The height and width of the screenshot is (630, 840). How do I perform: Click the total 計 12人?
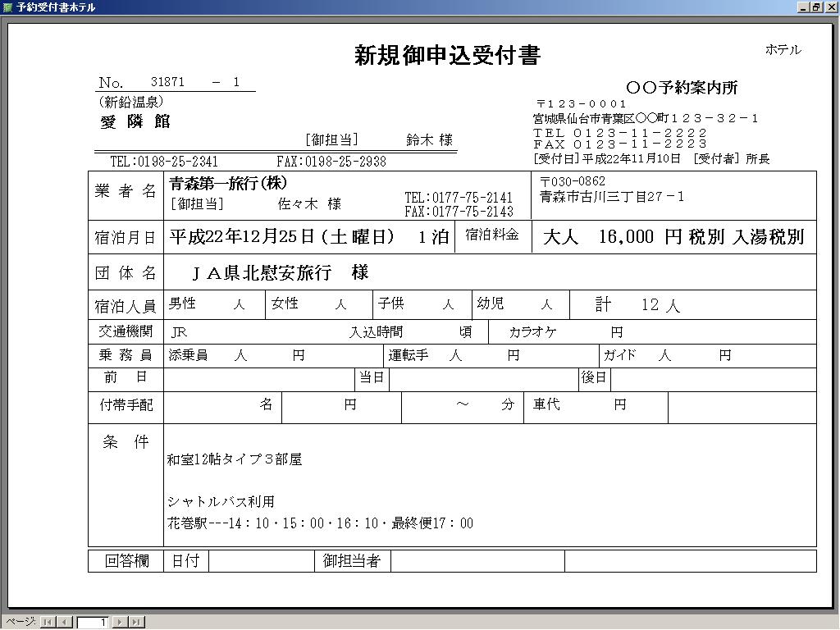tap(637, 305)
